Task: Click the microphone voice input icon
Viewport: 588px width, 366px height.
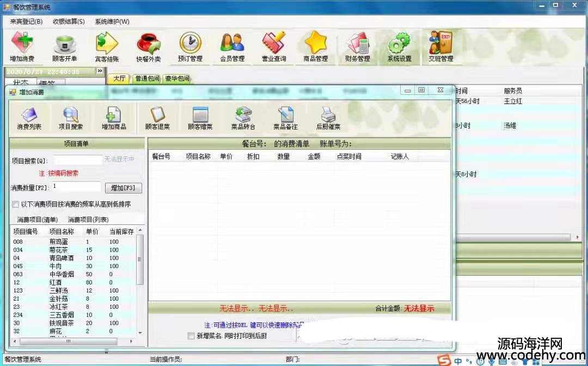Action: click(491, 362)
